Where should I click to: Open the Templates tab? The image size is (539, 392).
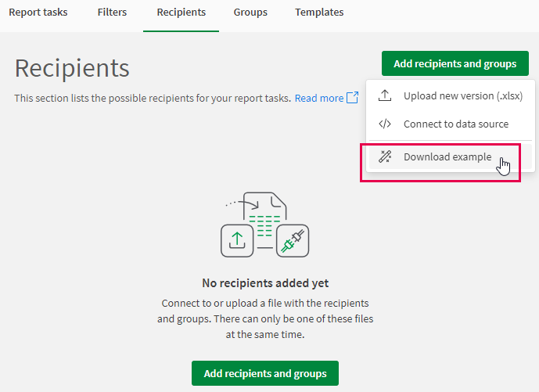click(319, 13)
